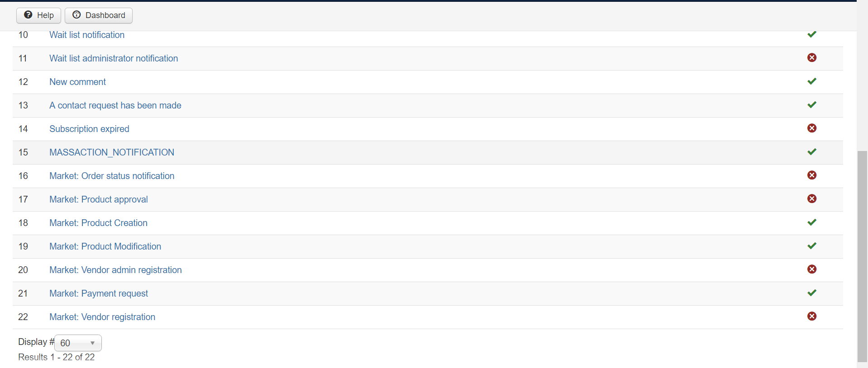Click red X icon for Subscription expired

pos(811,128)
